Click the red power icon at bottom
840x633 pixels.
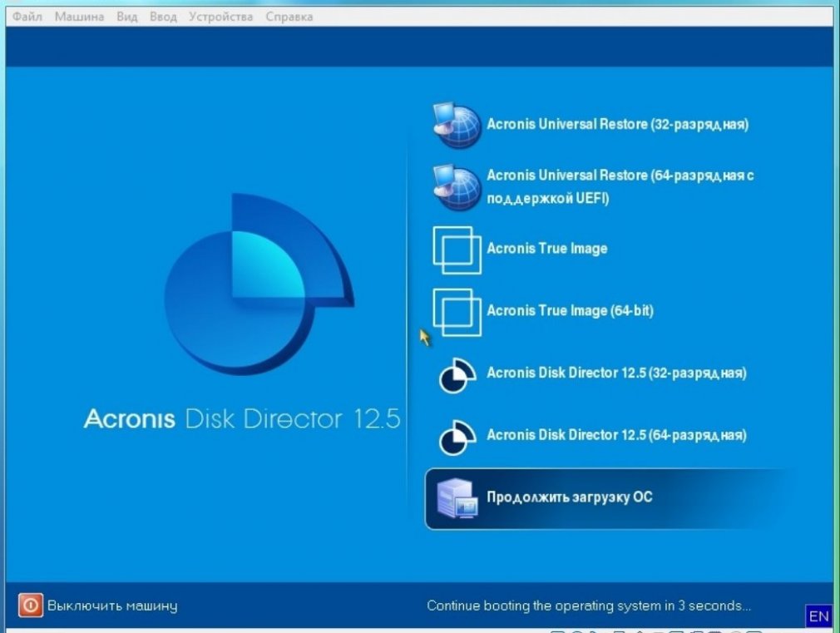31,606
